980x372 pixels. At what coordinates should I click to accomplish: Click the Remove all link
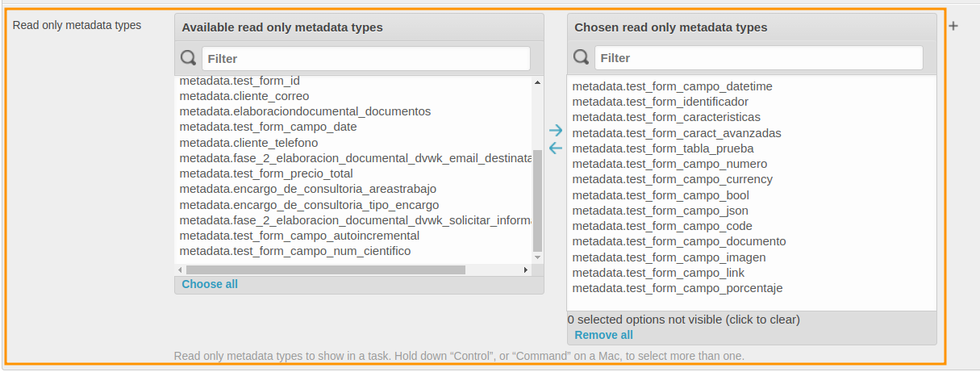click(603, 335)
